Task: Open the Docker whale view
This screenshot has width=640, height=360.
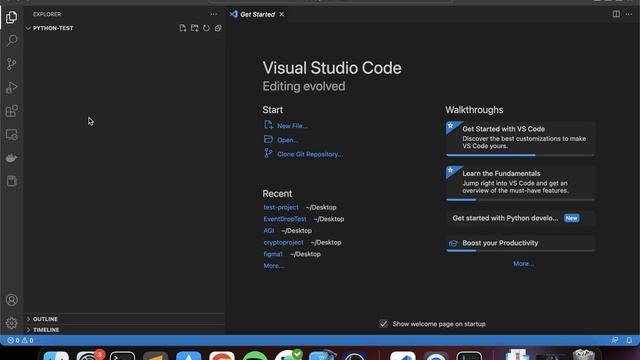Action: click(x=11, y=158)
